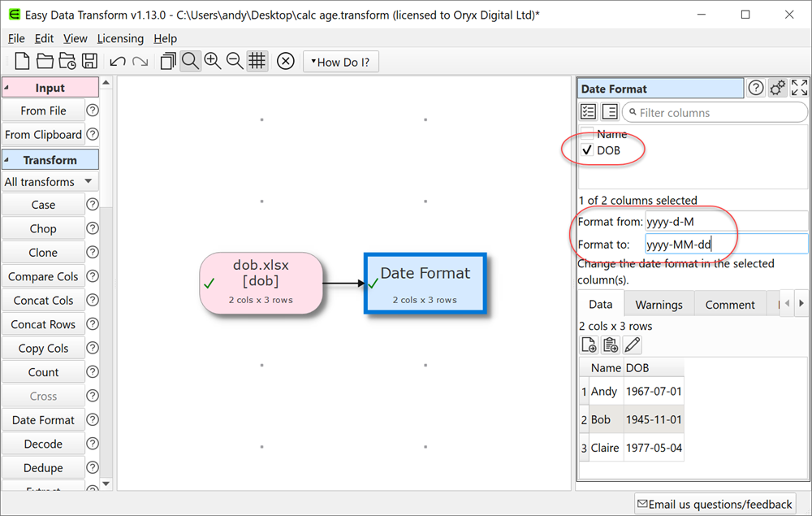Open the All transforms dropdown
The width and height of the screenshot is (812, 516).
click(x=50, y=181)
